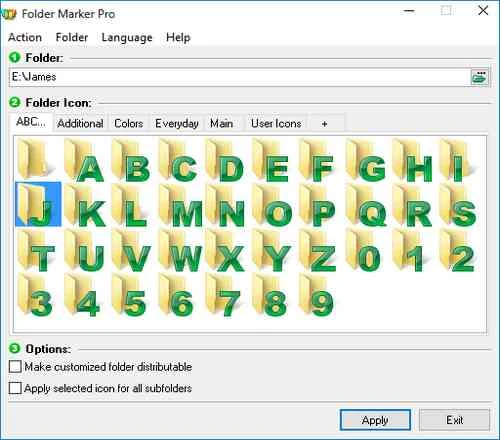Viewport: 500px width, 440px height.
Task: Open the Action menu
Action: tap(25, 37)
